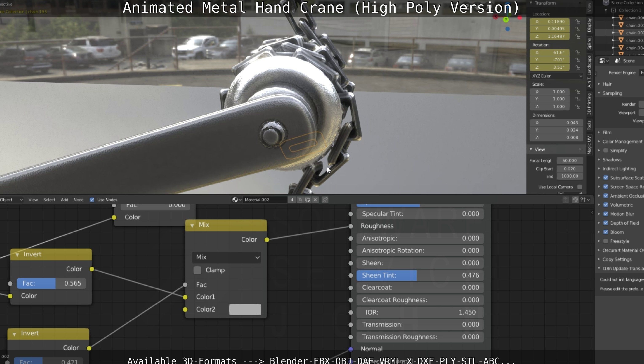
Task: Adjust the upper Invert Fac 0.565 slider
Action: (51, 283)
